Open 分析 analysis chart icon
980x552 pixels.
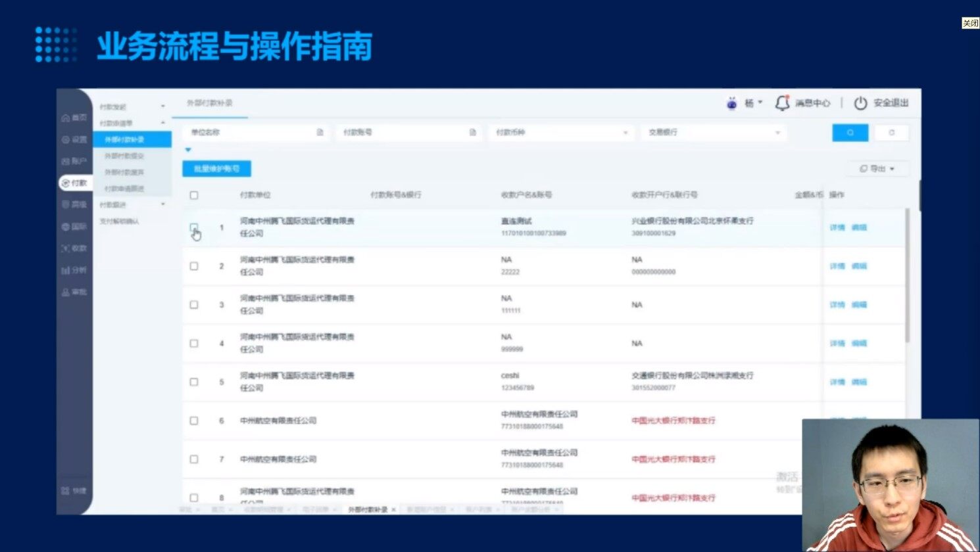click(x=74, y=270)
